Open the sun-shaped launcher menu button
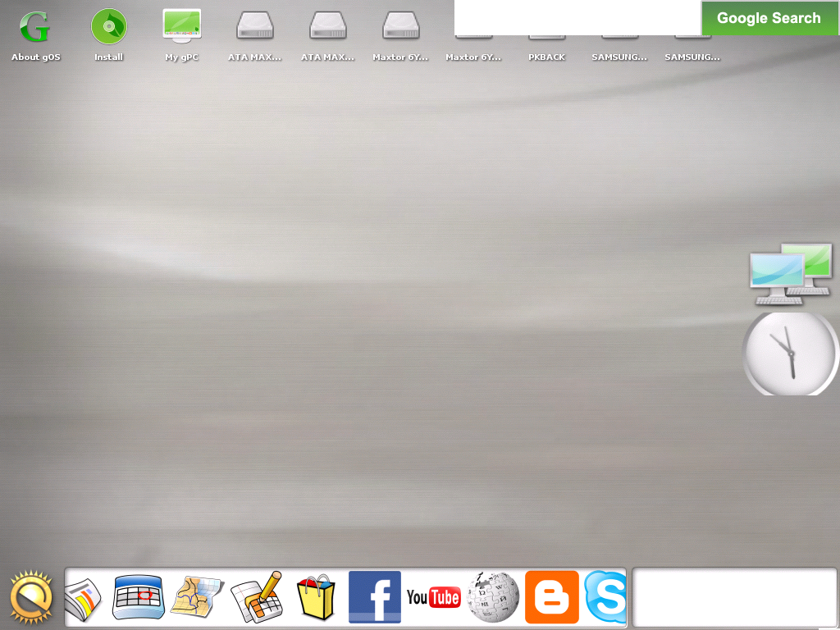This screenshot has width=840, height=630. point(31,597)
